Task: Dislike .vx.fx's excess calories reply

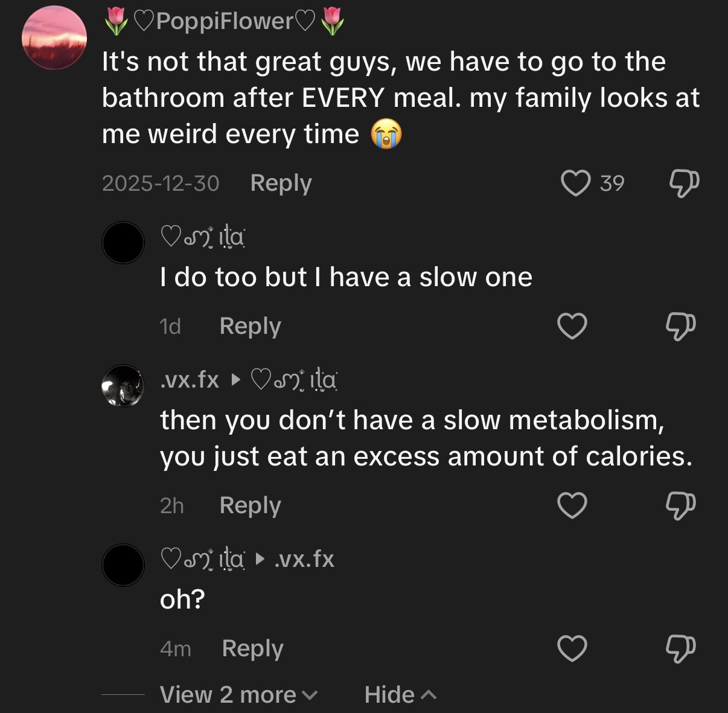Action: point(680,505)
